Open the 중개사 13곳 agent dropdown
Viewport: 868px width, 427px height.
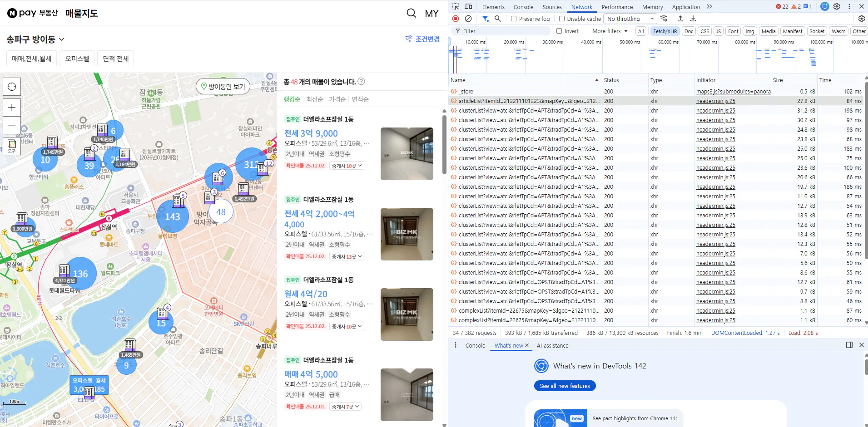click(347, 257)
